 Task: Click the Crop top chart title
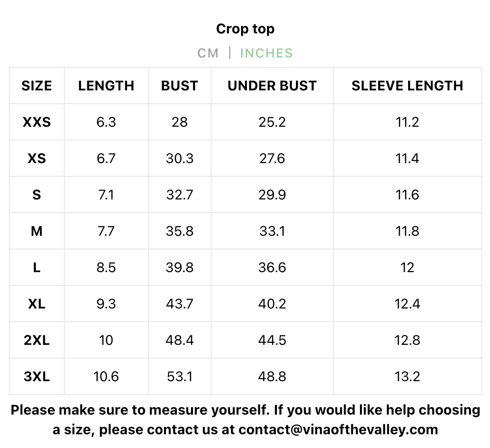click(245, 29)
